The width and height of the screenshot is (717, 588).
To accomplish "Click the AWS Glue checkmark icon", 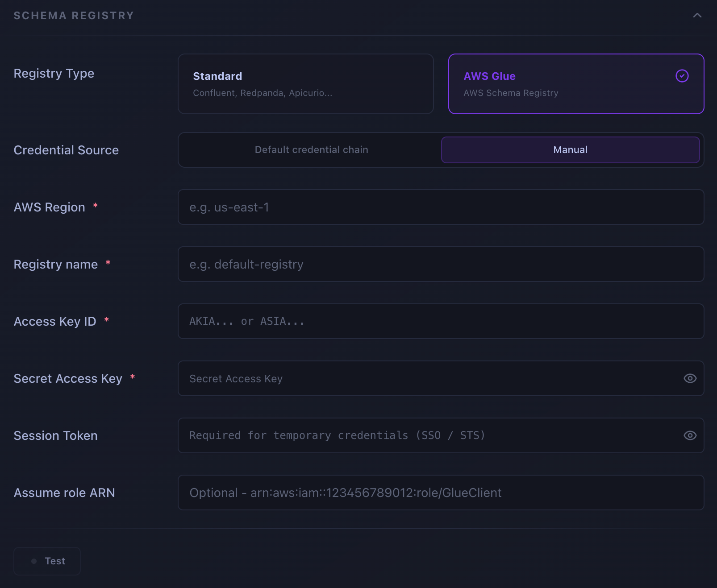I will [682, 76].
